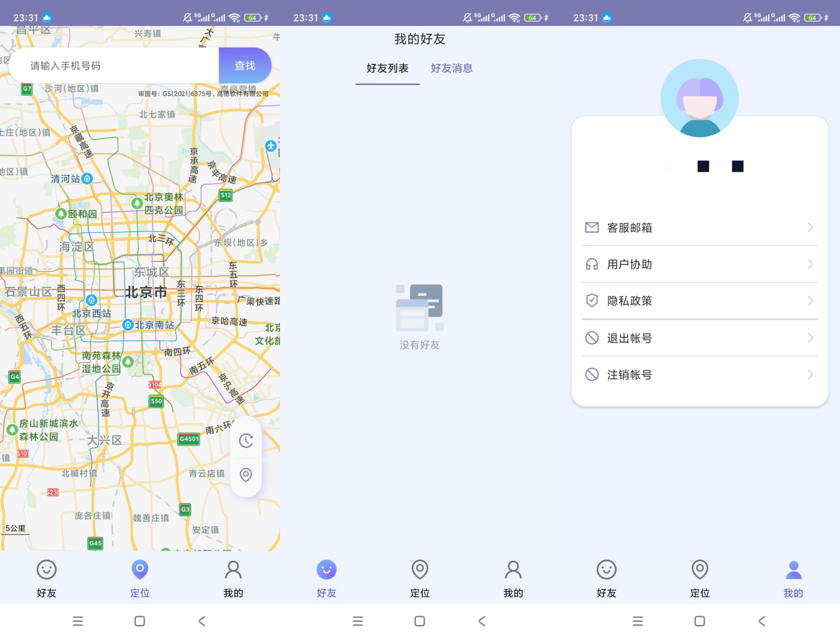Expand 用户协助 row chevron

tap(810, 264)
